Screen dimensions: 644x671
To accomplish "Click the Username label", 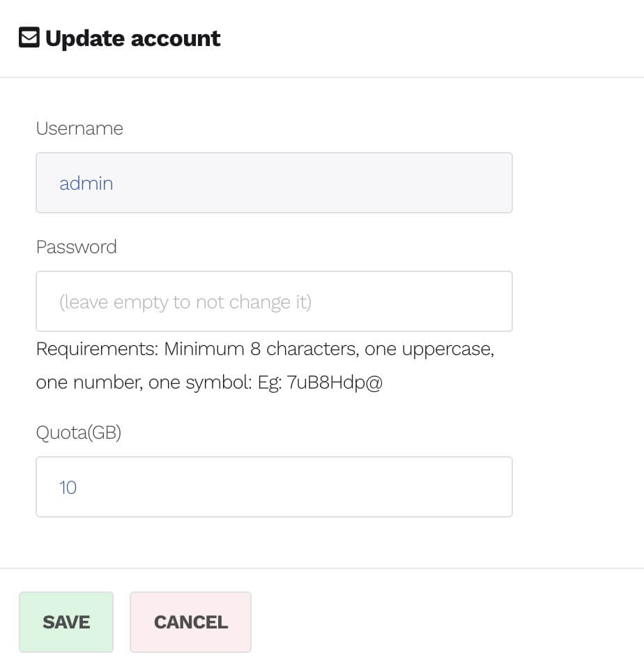I will 79,128.
